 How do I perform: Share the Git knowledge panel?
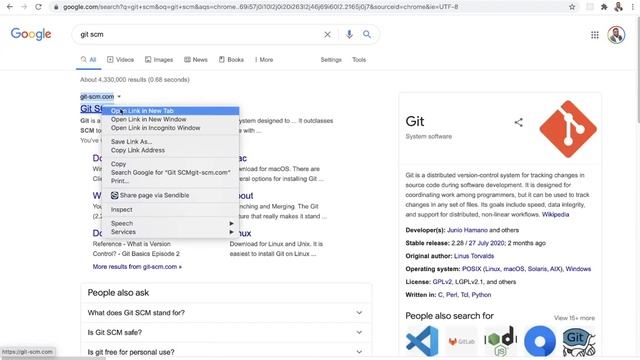tap(518, 122)
